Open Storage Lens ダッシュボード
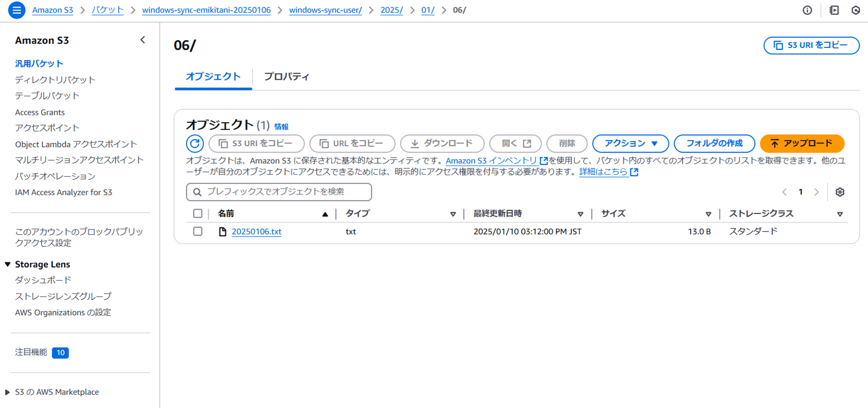Screen dimensions: 868x408 click(43, 280)
